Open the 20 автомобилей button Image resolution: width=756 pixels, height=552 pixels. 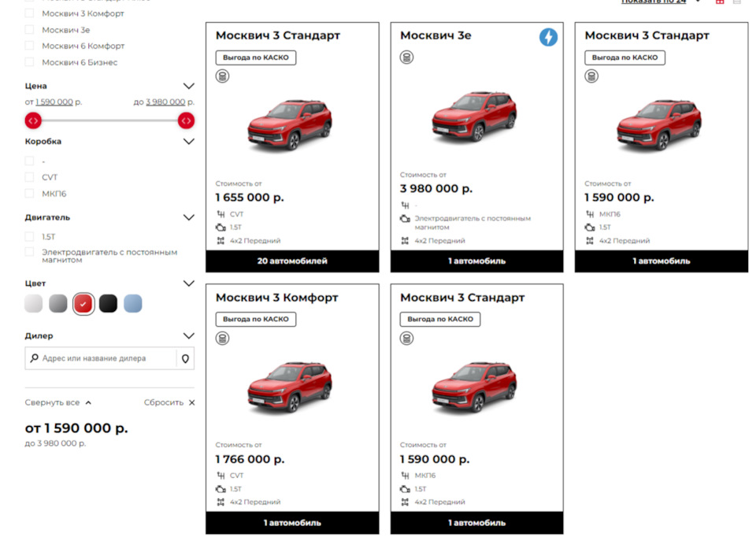coord(292,261)
